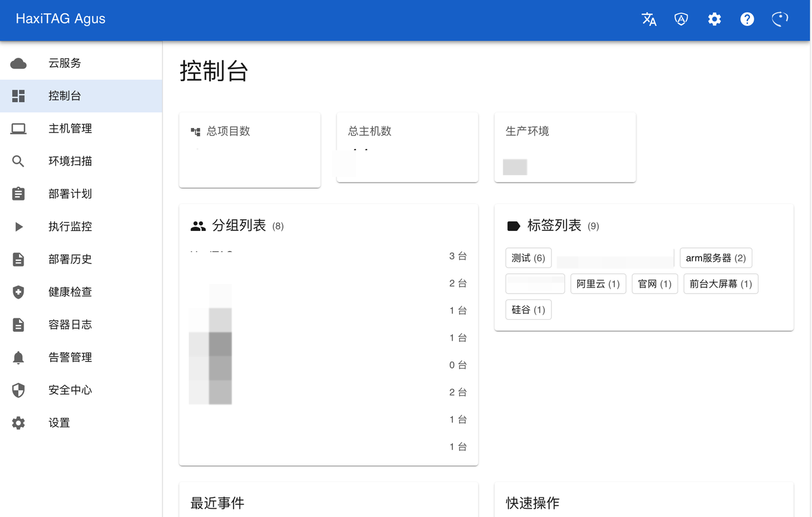This screenshot has width=812, height=517.
Task: Open the 阿里云 (1) tag
Action: point(598,284)
